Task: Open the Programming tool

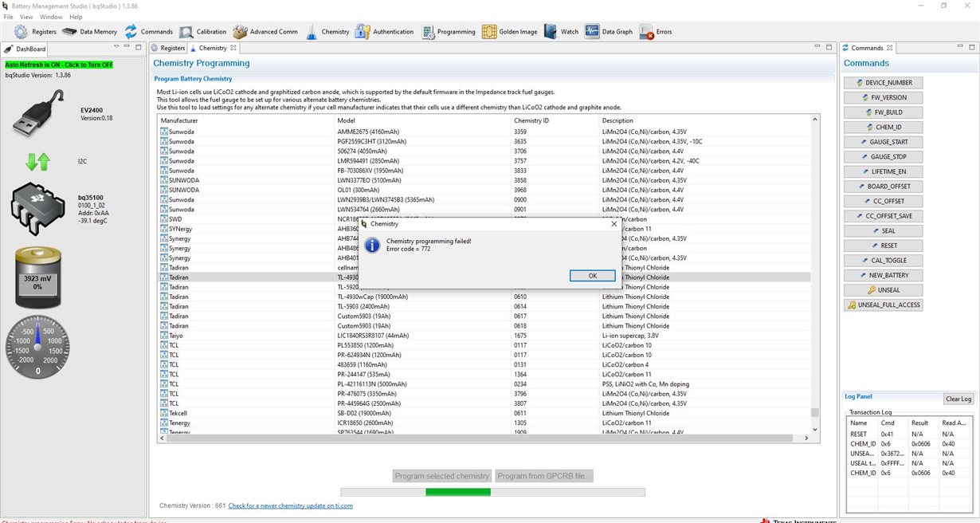Action: click(x=449, y=32)
